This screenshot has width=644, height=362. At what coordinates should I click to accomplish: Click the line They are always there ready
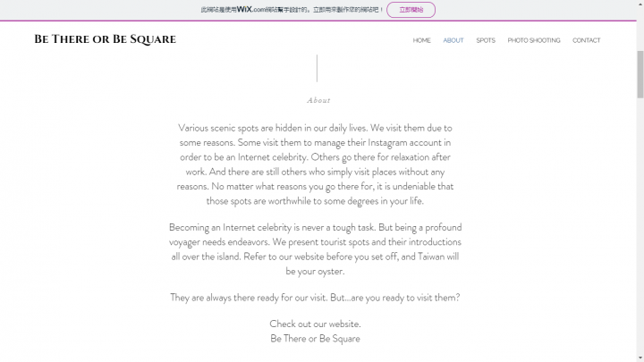tap(315, 297)
